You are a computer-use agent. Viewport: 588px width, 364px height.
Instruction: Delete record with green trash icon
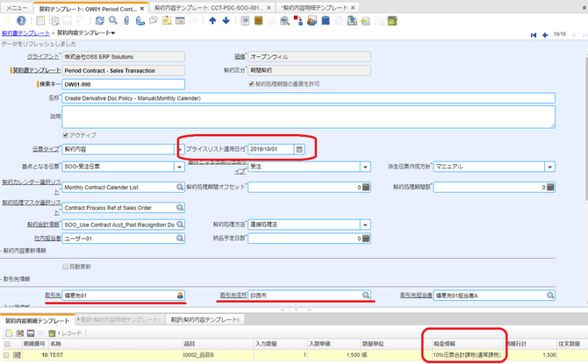(x=392, y=21)
